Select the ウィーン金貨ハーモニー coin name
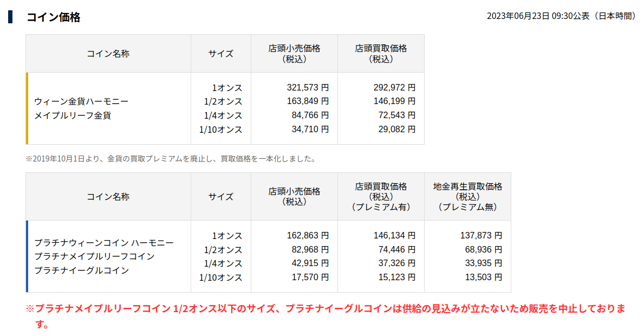The image size is (644, 336). (x=81, y=101)
